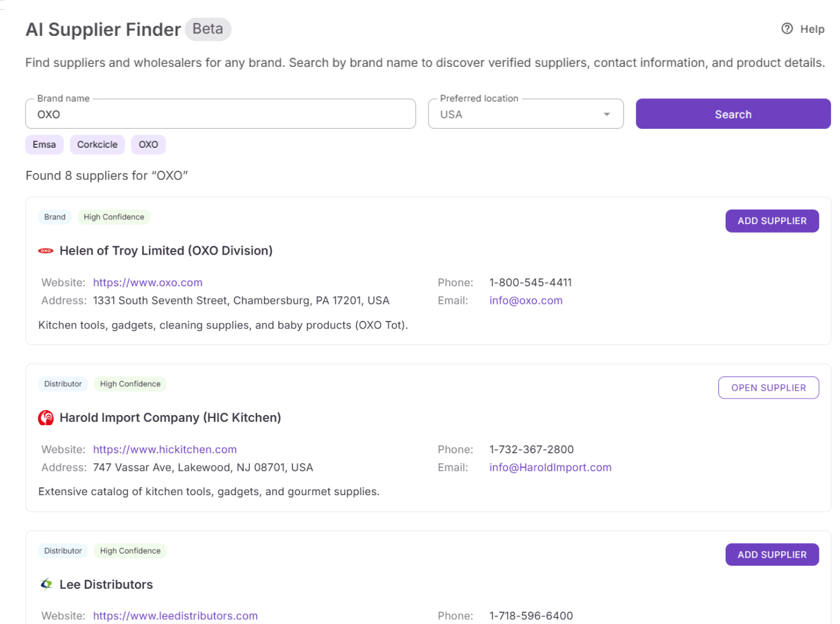Click the OXO logo beside Helen of Troy
Screen dimensions: 840x624
tap(45, 250)
